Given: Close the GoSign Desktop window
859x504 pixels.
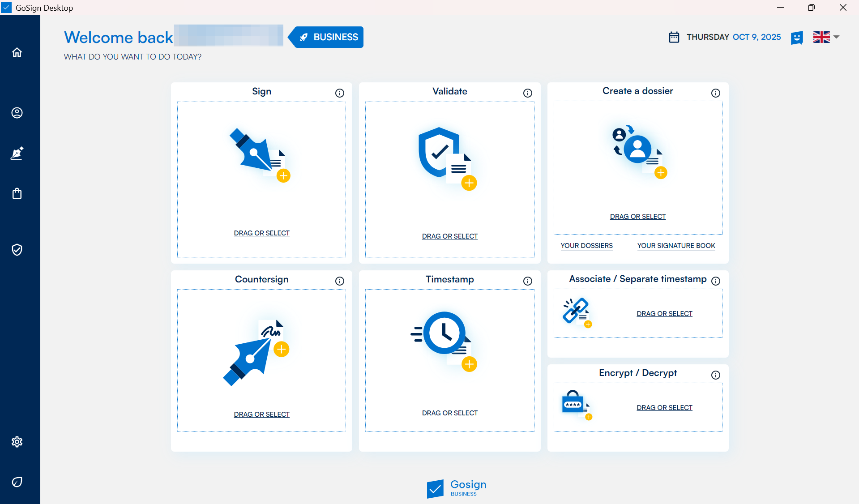Looking at the screenshot, I should coord(843,8).
